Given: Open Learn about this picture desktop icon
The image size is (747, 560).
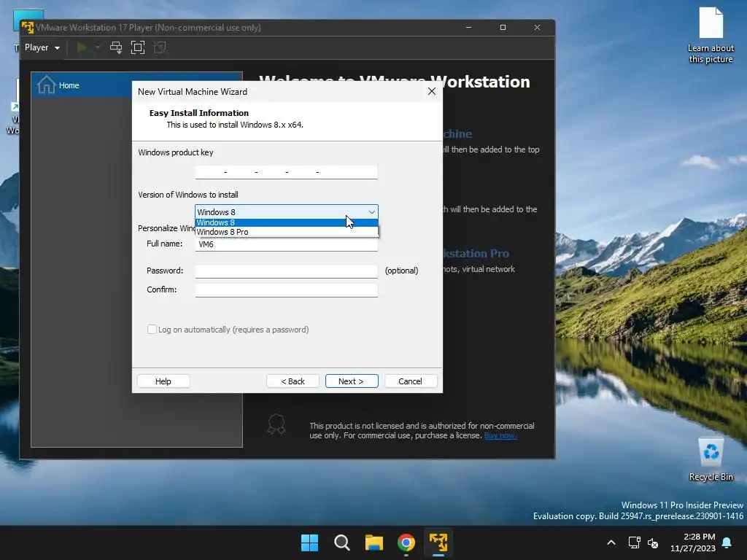Looking at the screenshot, I should pyautogui.click(x=711, y=36).
